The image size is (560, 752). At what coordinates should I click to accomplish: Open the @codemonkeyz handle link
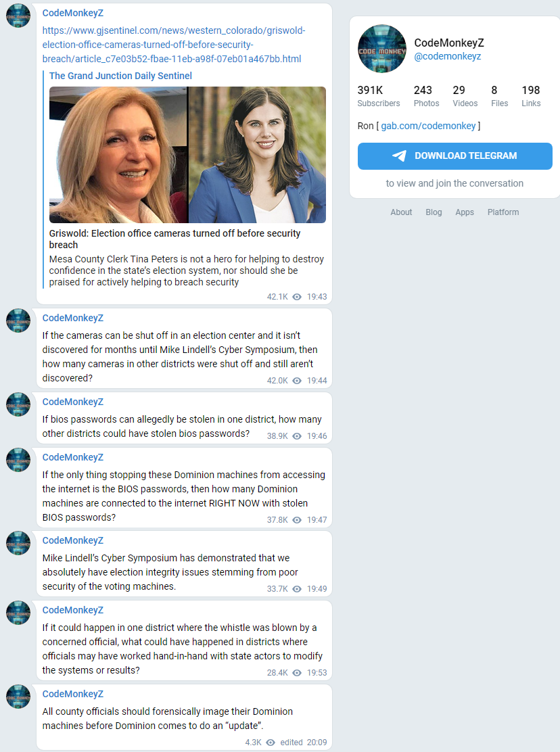447,56
